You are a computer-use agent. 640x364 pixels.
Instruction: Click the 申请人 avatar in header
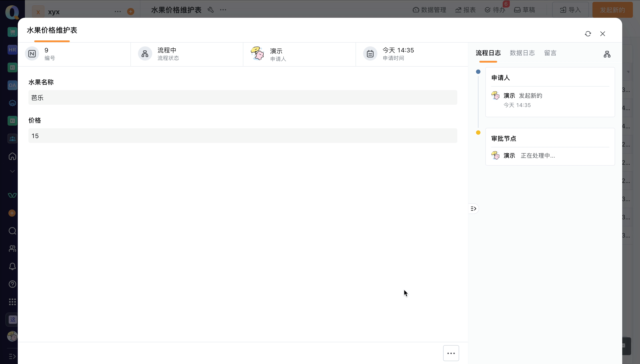coord(257,53)
